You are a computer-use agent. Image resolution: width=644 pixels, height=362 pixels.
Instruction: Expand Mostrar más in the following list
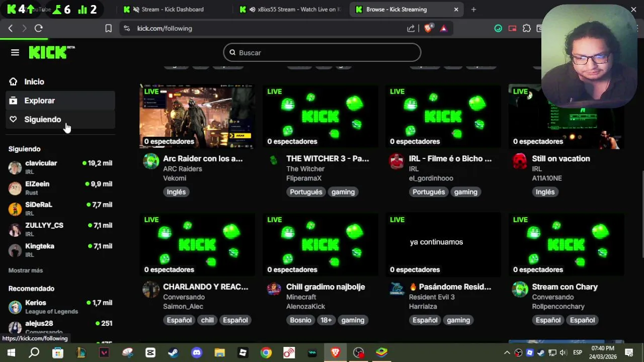(26, 270)
